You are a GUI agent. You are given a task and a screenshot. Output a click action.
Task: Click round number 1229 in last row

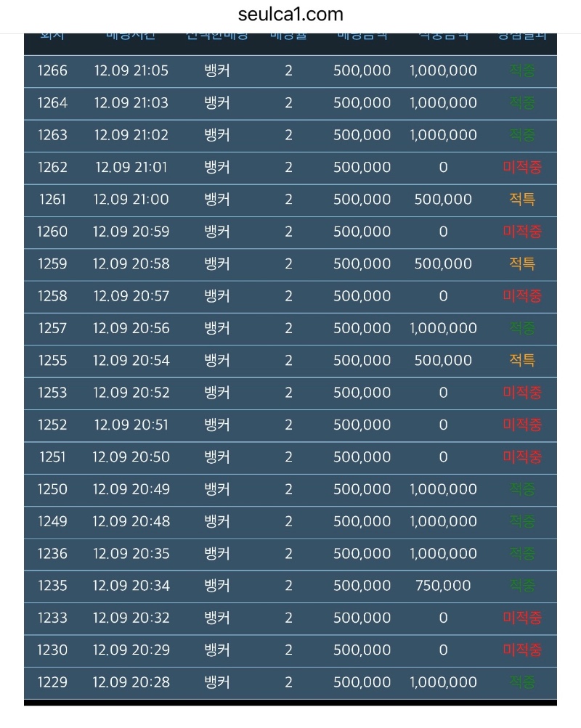[52, 682]
